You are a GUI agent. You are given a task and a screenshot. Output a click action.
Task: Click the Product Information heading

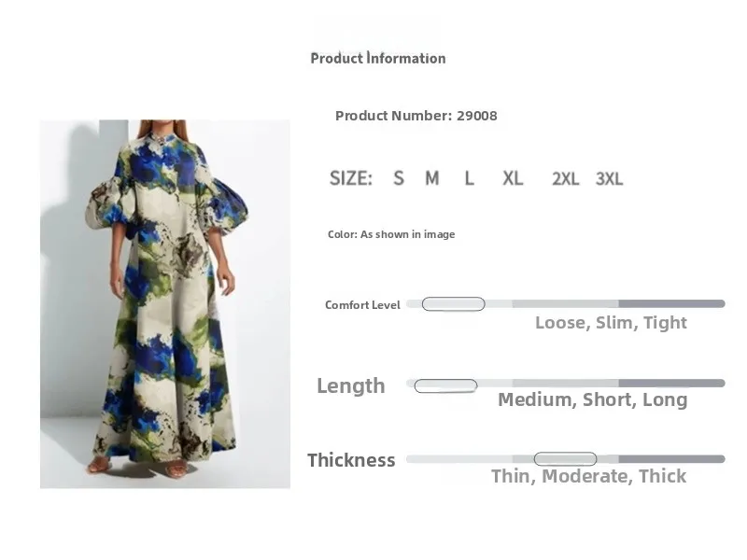(x=378, y=59)
